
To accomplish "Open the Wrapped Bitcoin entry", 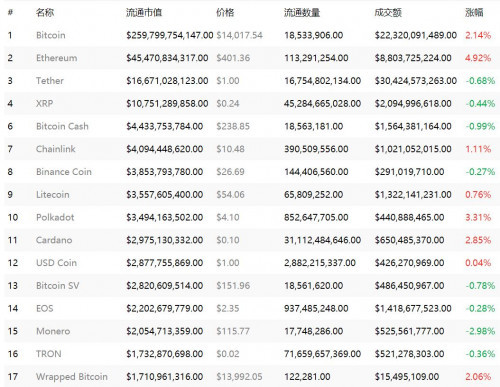I will [72, 377].
